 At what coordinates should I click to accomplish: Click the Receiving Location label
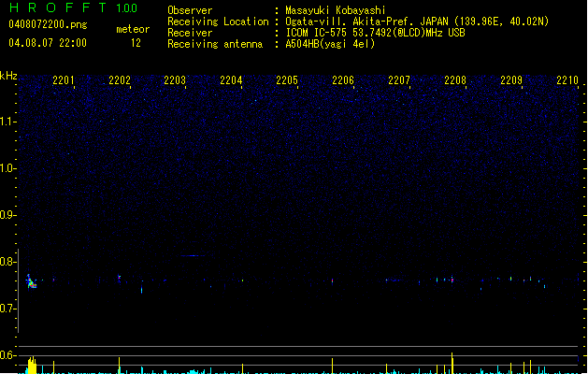[218, 22]
